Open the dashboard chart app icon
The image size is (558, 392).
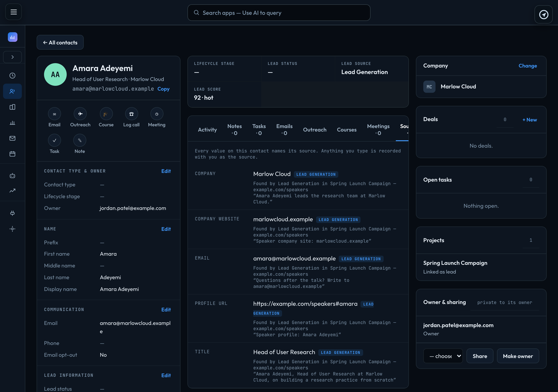tap(12, 37)
